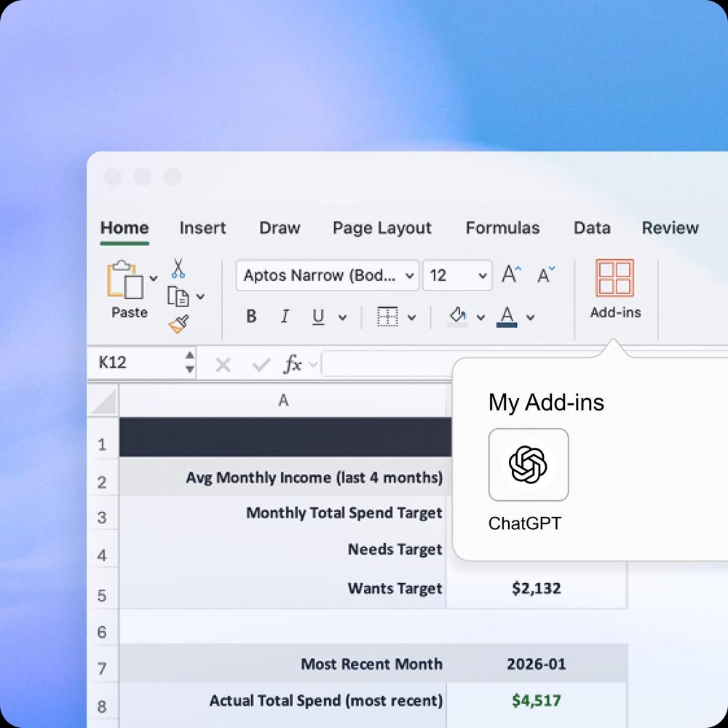728x728 pixels.
Task: Switch to the Data tab
Action: pyautogui.click(x=592, y=228)
